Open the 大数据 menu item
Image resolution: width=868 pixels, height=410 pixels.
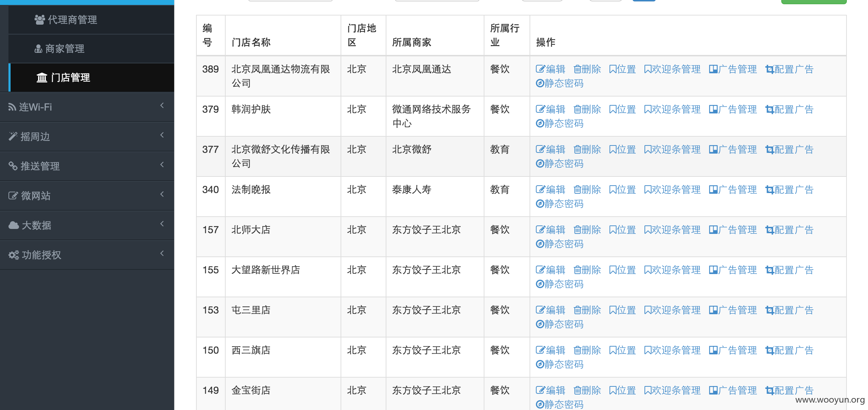point(87,225)
